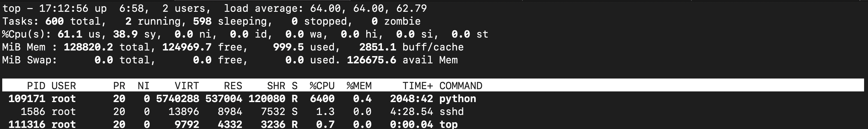Click the RES column header
Screen dimensions: 868x129
pyautogui.click(x=233, y=86)
